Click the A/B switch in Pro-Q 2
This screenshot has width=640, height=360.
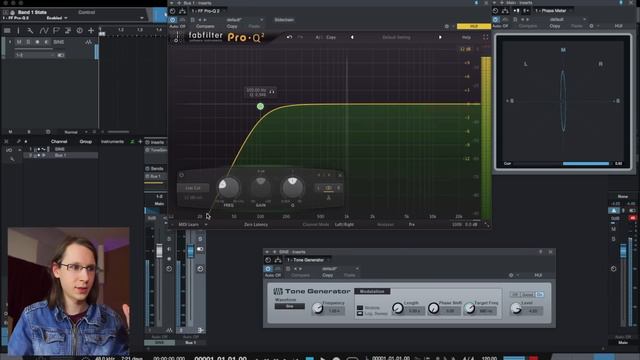(x=319, y=37)
